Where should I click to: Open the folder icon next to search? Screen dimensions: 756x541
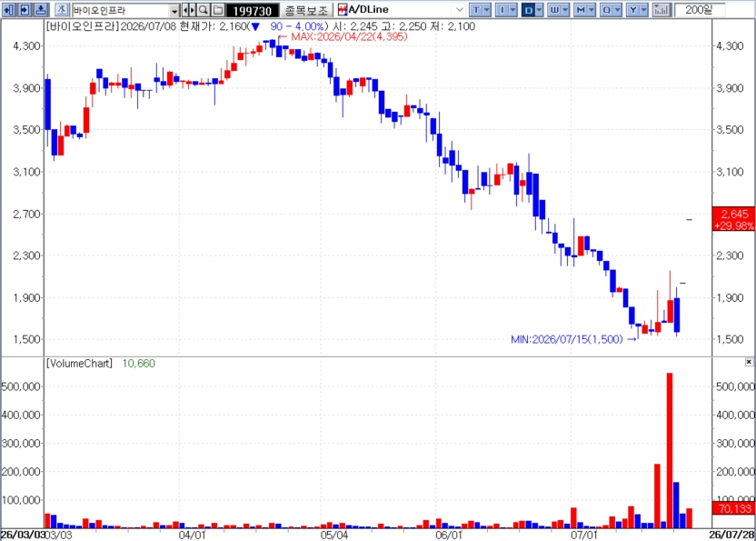(218, 10)
